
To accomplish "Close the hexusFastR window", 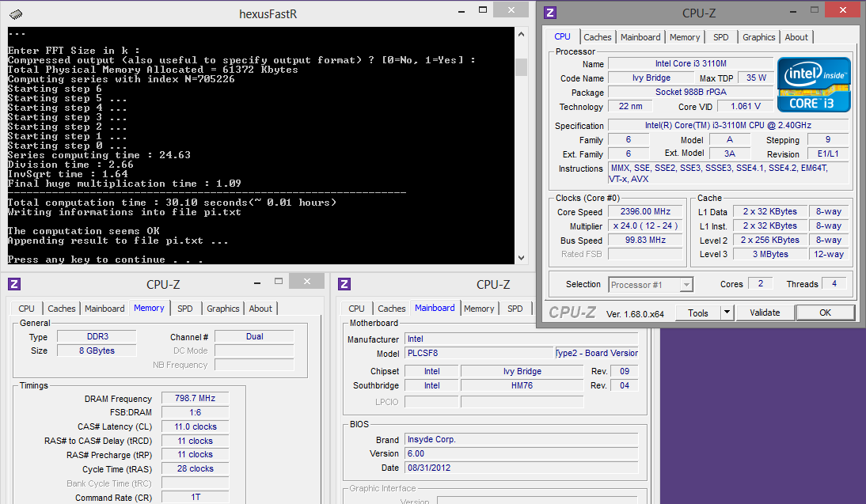I will [511, 10].
